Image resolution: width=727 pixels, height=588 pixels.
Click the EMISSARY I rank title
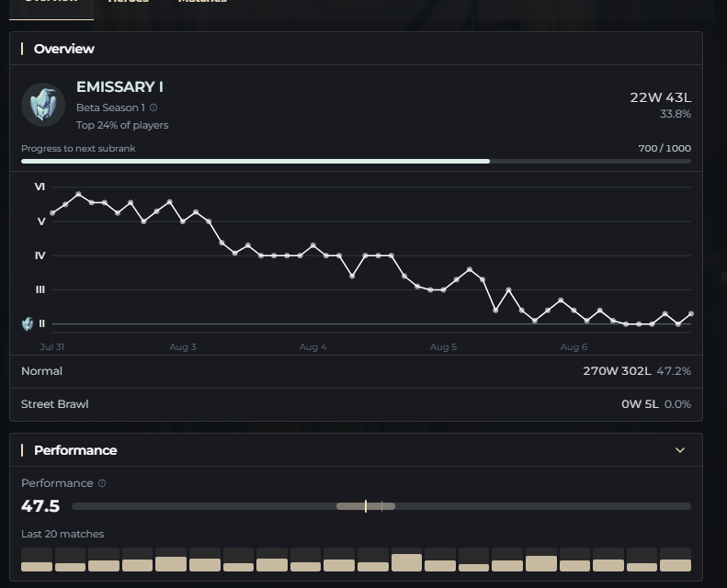tap(119, 86)
